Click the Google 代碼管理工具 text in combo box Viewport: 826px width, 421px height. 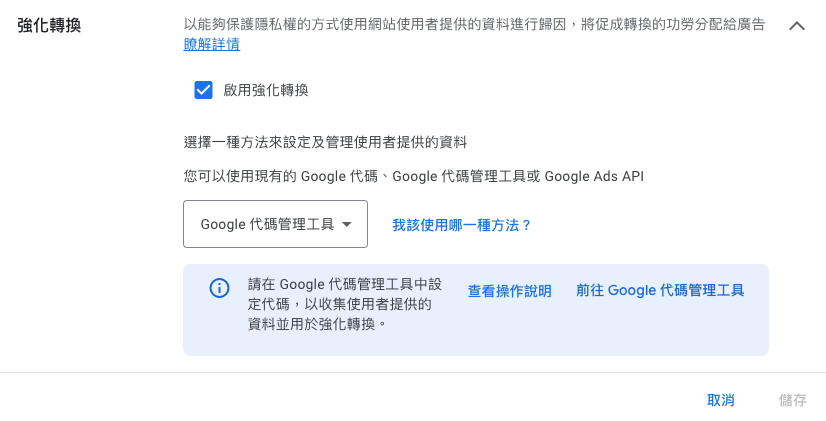click(266, 225)
